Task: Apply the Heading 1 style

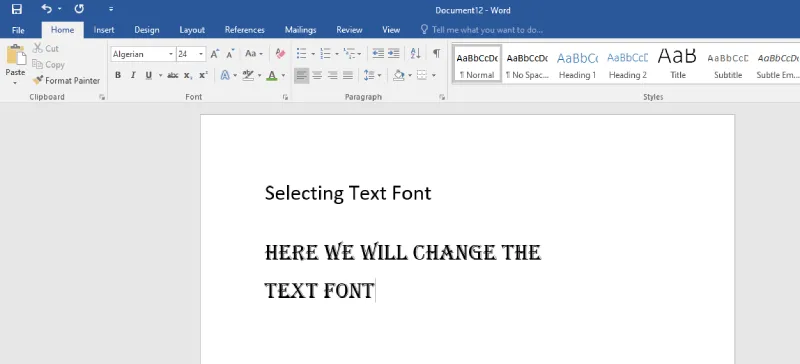Action: (577, 64)
